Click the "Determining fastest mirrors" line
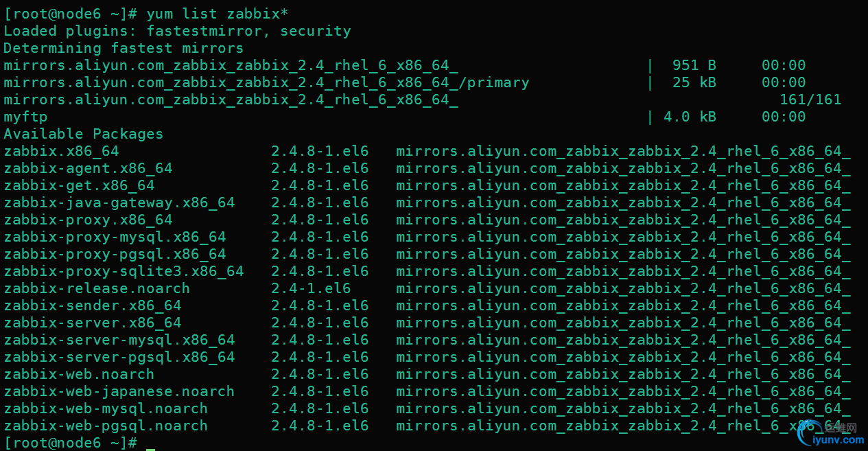The height and width of the screenshot is (451, 868). click(x=124, y=48)
